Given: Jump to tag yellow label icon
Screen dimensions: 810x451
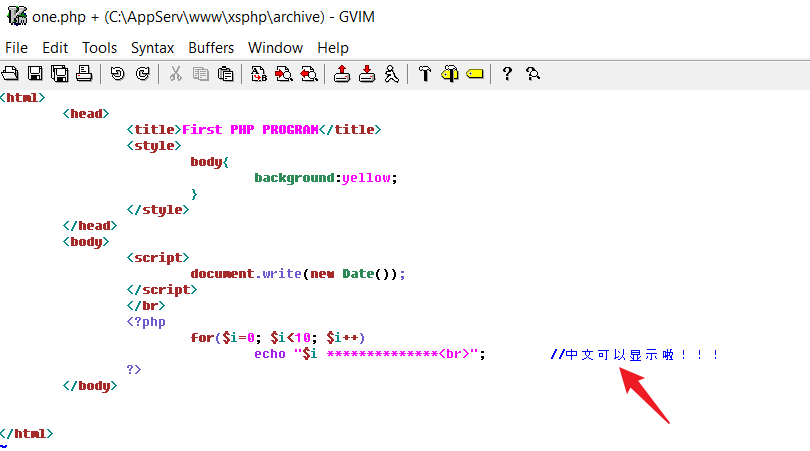Looking at the screenshot, I should click(475, 74).
